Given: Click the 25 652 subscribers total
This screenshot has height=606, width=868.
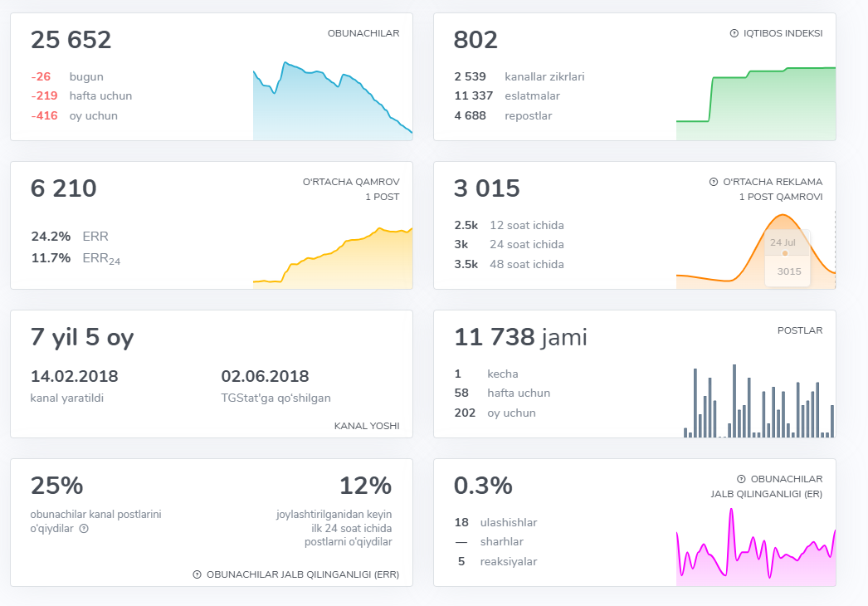Looking at the screenshot, I should pyautogui.click(x=71, y=40).
